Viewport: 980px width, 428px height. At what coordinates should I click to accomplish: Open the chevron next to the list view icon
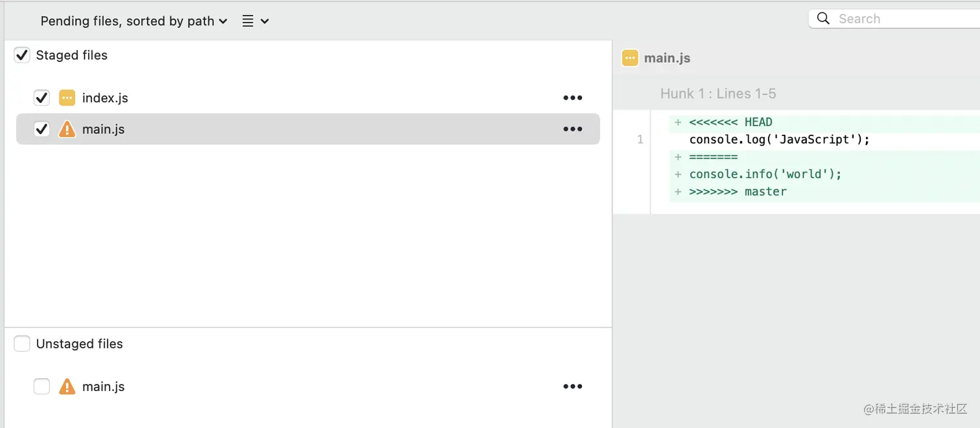pos(264,20)
